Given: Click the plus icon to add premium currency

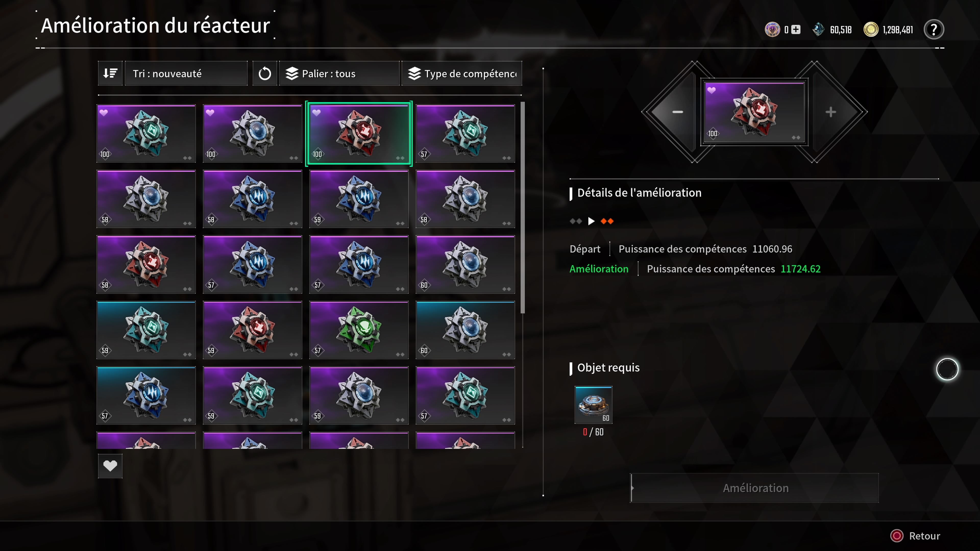Looking at the screenshot, I should 796,30.
